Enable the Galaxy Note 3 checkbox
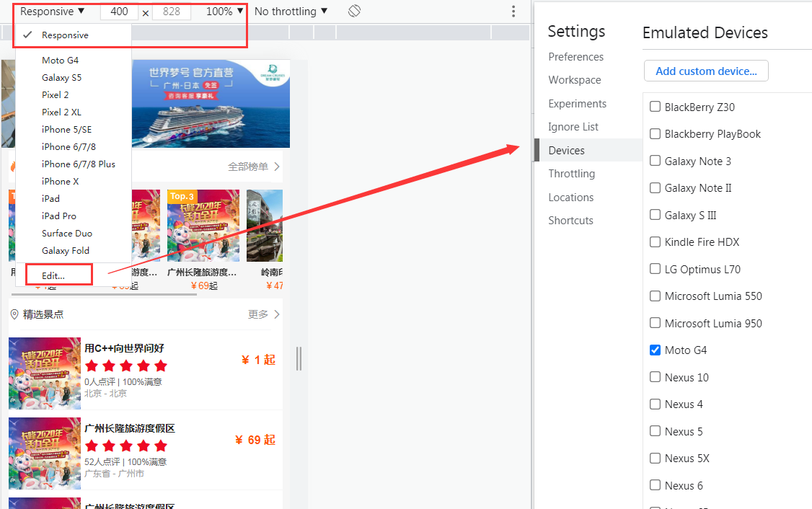 (x=655, y=161)
